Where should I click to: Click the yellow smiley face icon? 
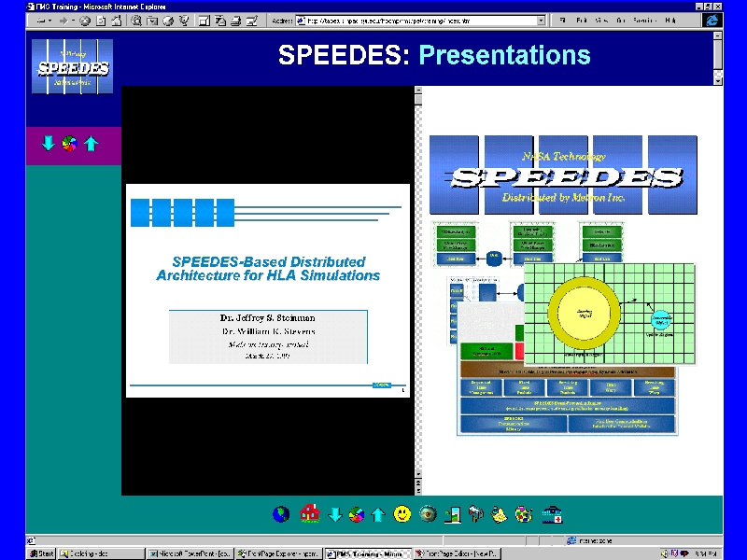(402, 514)
